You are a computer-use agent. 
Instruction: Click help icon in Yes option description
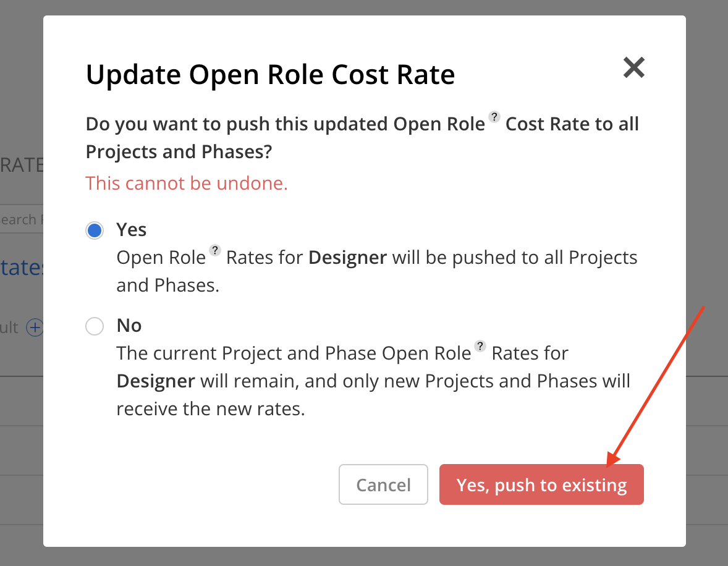coord(215,250)
